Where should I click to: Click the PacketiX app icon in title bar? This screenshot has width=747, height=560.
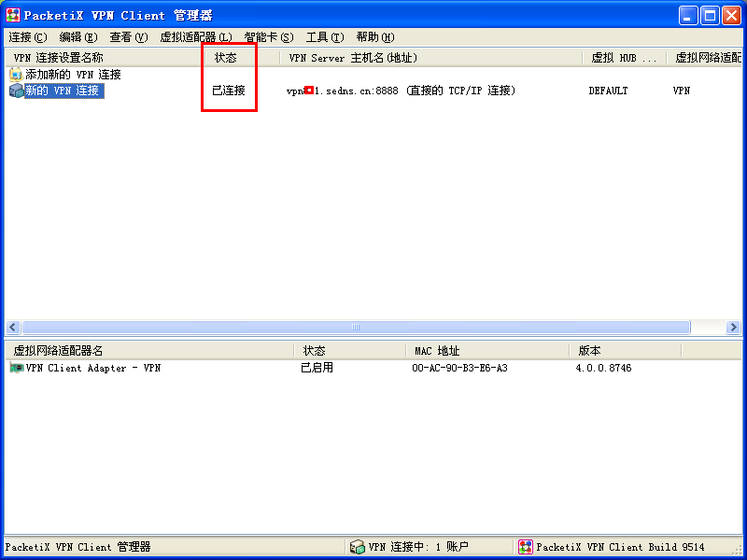[13, 15]
